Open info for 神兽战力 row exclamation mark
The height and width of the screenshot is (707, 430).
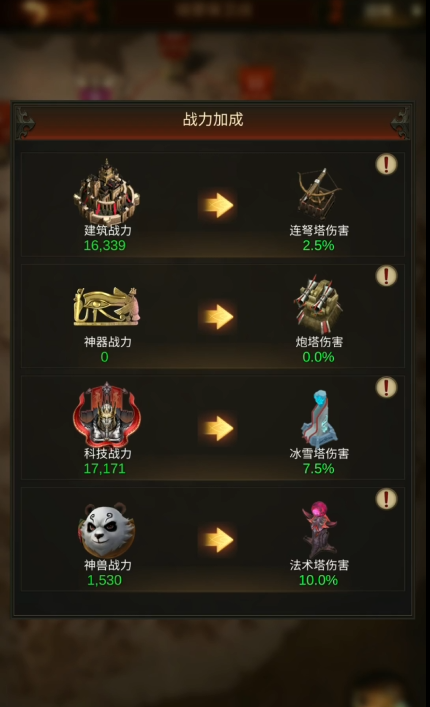click(386, 499)
